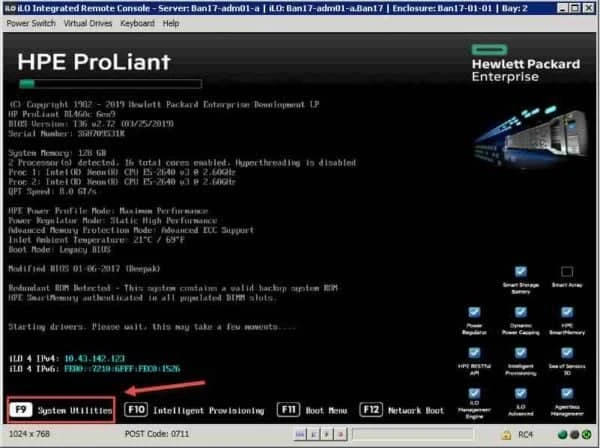Click the unchecked Smart Array checkbox
The width and height of the screenshot is (600, 448).
click(x=567, y=272)
